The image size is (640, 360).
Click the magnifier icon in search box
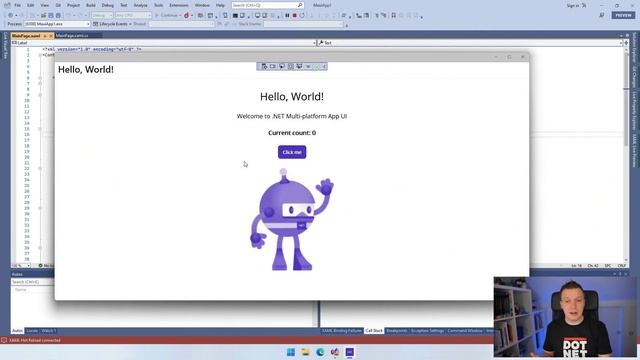pyautogui.click(x=300, y=5)
